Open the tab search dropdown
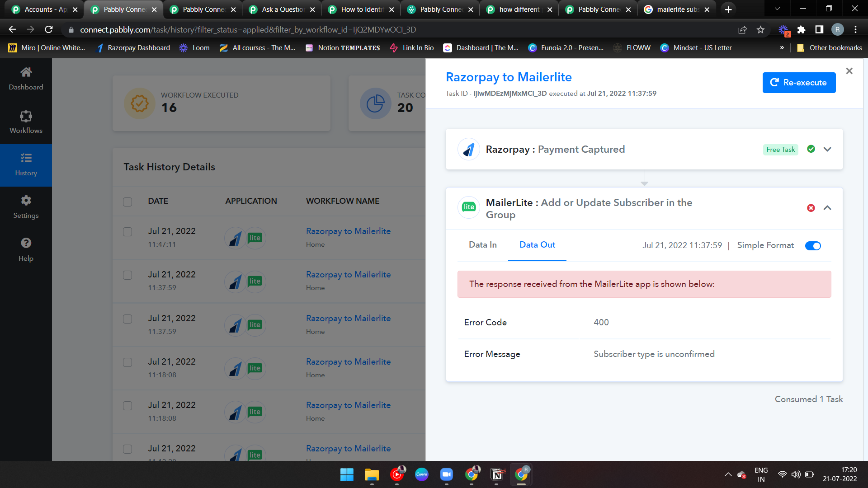This screenshot has width=868, height=488. (777, 9)
